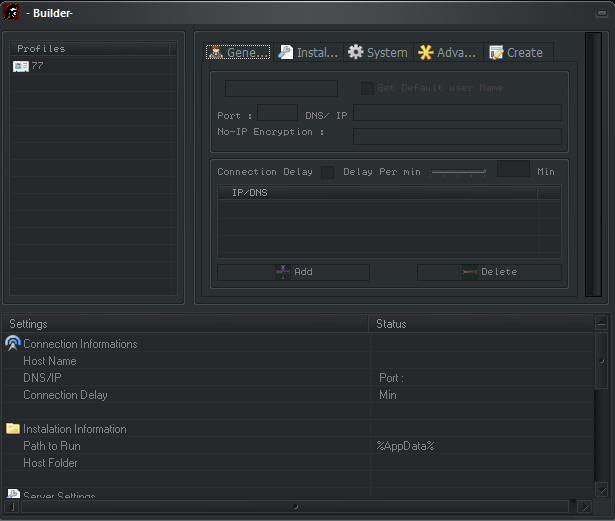Select the Host Name settings row
615x521 pixels.
[x=298, y=361]
